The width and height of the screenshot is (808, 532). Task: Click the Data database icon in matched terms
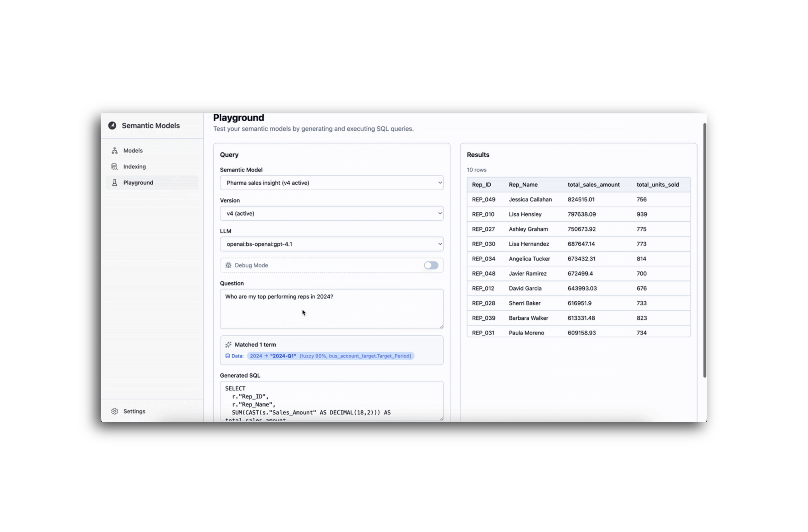pos(228,356)
